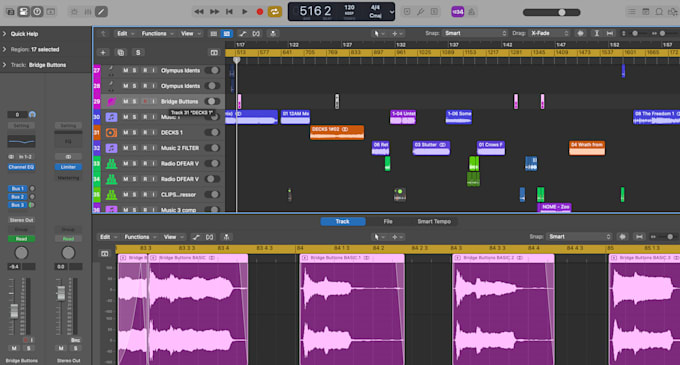Open the Library panel icon
680x365 pixels.
(10, 12)
